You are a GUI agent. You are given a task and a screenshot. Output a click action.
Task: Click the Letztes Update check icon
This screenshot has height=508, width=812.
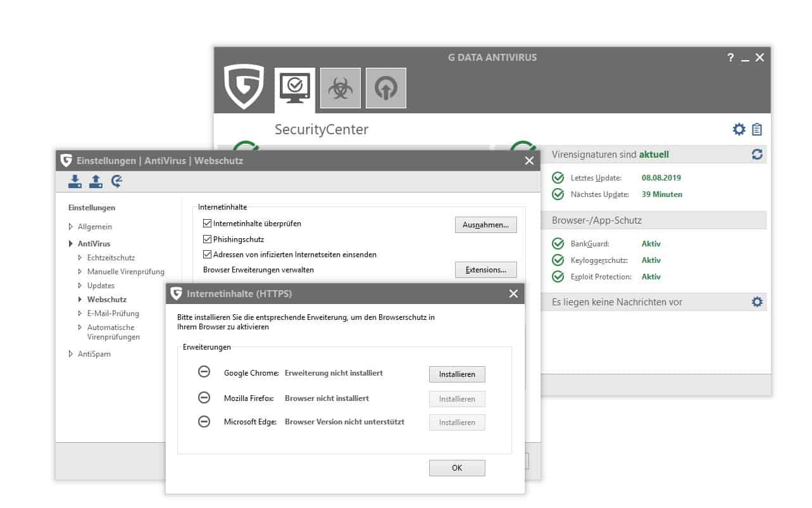click(558, 178)
